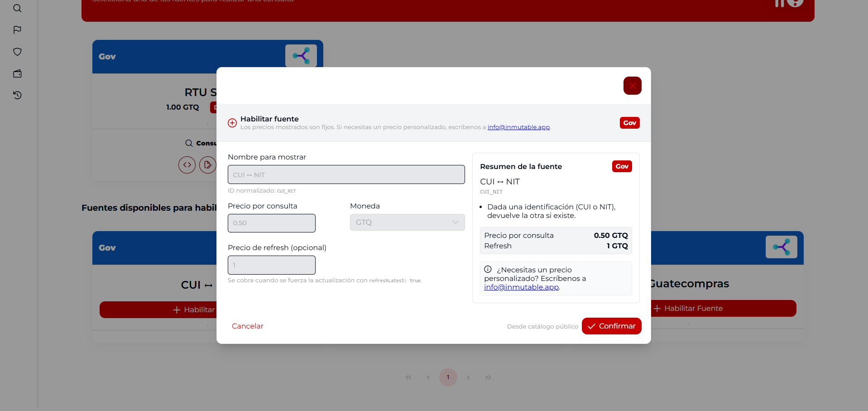Image resolution: width=868 pixels, height=411 pixels.
Task: Select the shield icon in the sidebar
Action: coord(17,52)
